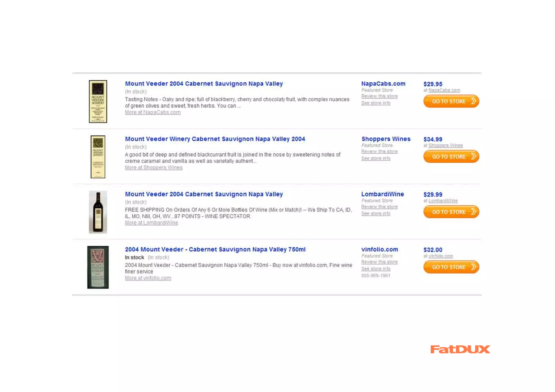Viewport: 555px width, 392px height.
Task: See store info for LombardiWine
Action: click(376, 213)
